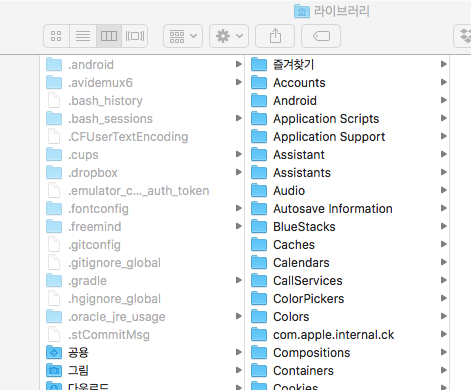This screenshot has height=390, width=471.
Task: Select the Colors folder icon
Action: coord(259,316)
